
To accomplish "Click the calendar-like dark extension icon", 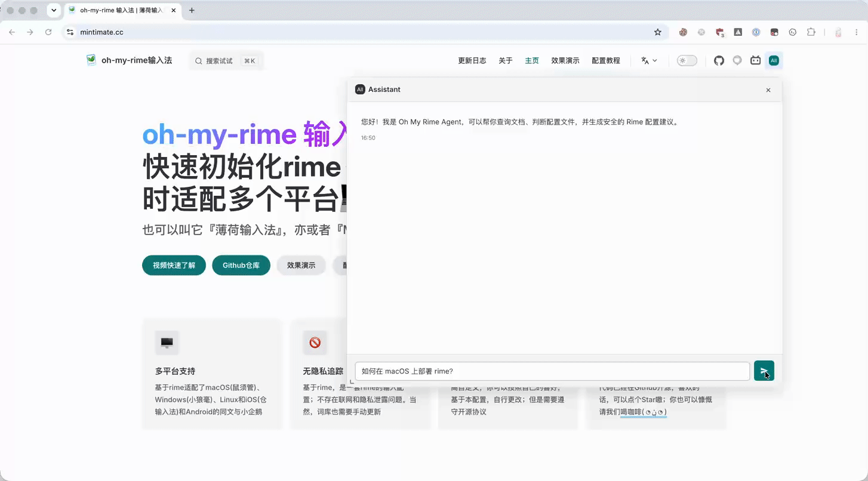I will [x=774, y=32].
